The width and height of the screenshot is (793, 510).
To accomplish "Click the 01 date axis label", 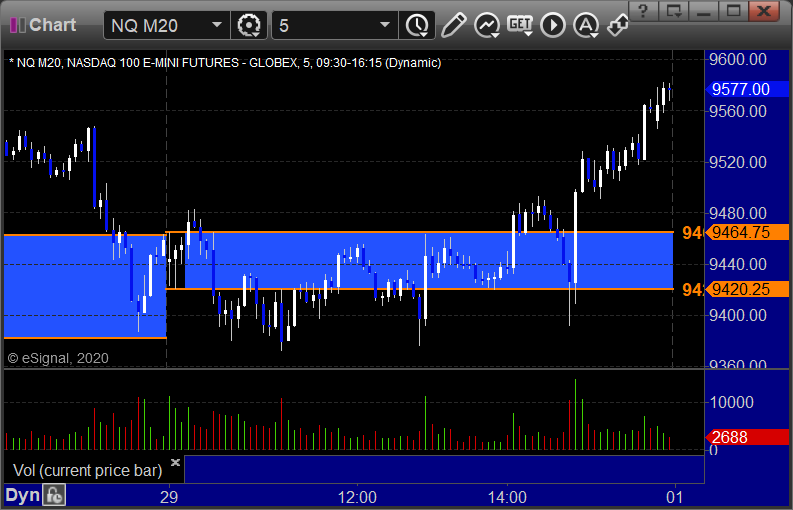I will pyautogui.click(x=675, y=497).
